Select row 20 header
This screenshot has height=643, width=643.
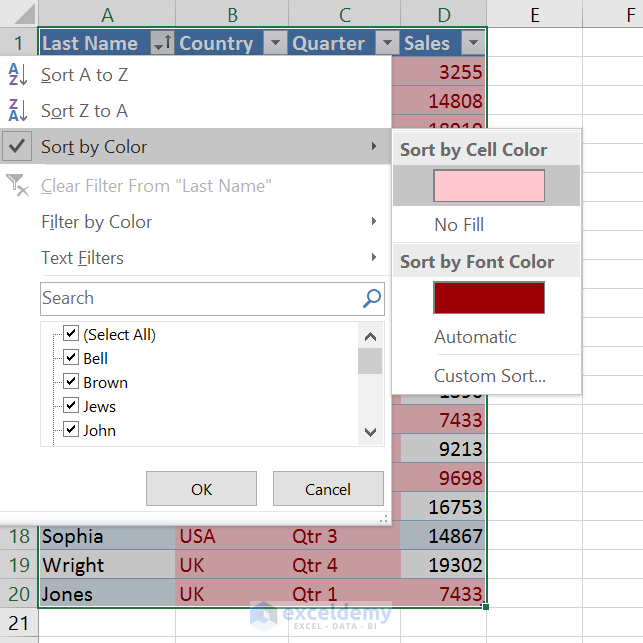19,594
